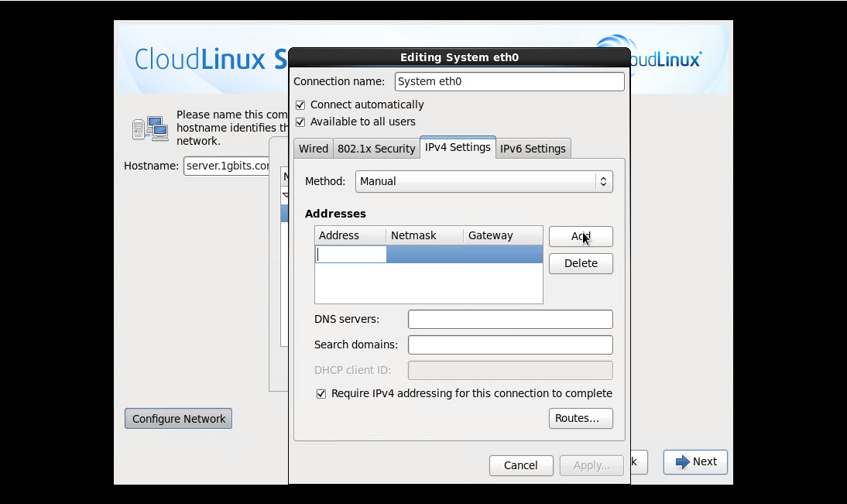Open the Method dropdown set to Manual
847x504 pixels.
click(484, 181)
